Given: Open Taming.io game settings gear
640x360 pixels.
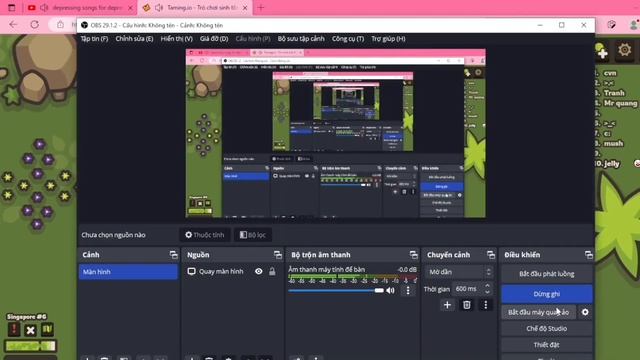Looking at the screenshot, I should (x=624, y=50).
